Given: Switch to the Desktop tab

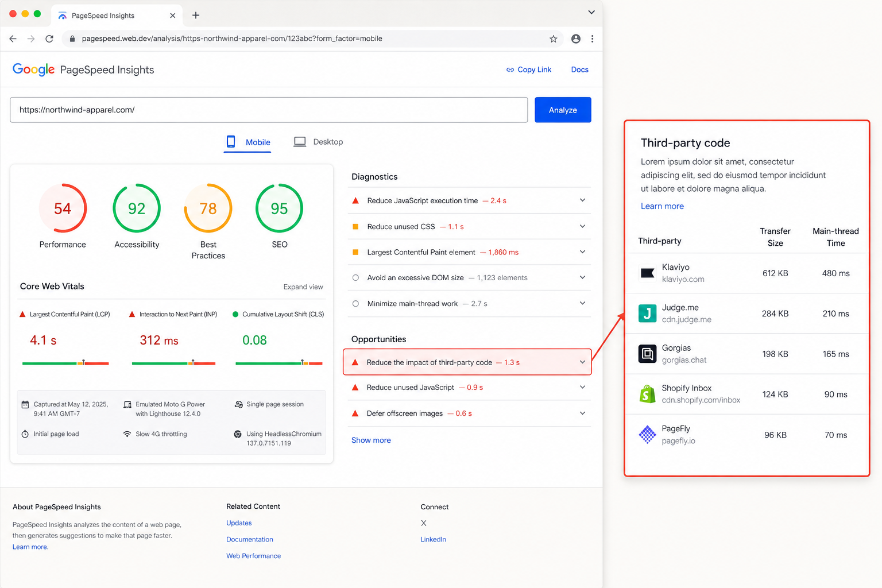Looking at the screenshot, I should 318,142.
